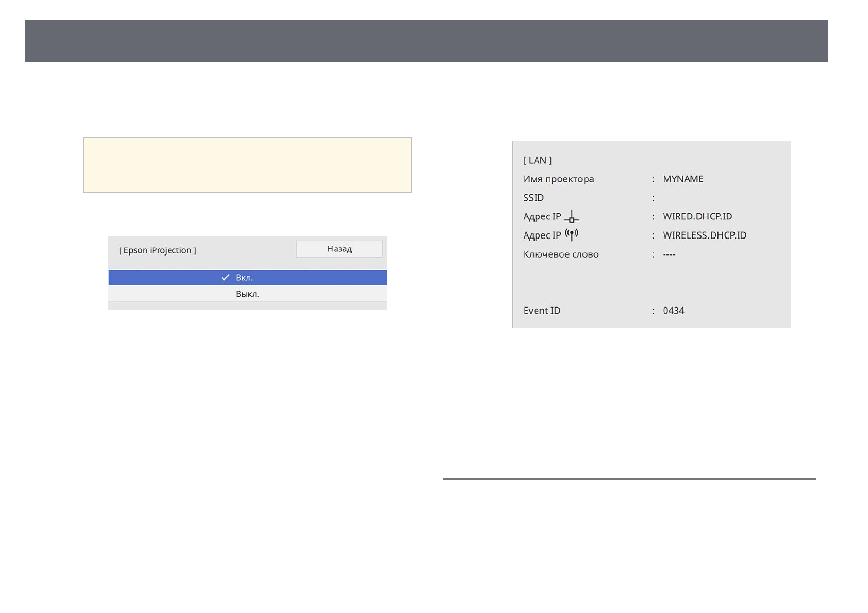Click the WIRED.DHCP.ID address value
Viewport: 868px width, 613px height.
click(x=697, y=217)
